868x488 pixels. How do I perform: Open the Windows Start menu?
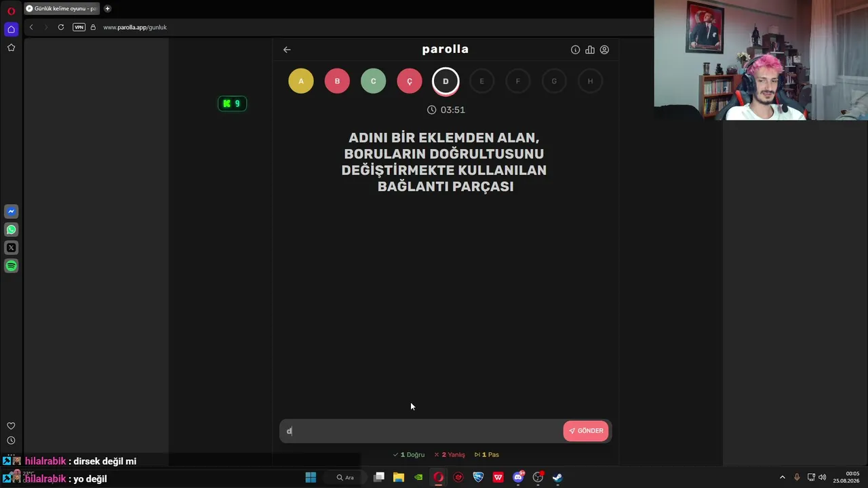(311, 477)
